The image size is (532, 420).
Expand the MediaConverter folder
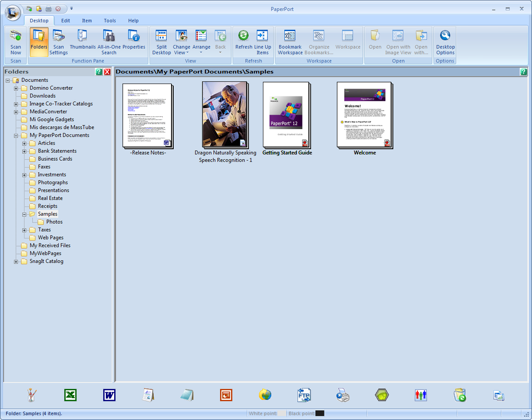pos(16,112)
